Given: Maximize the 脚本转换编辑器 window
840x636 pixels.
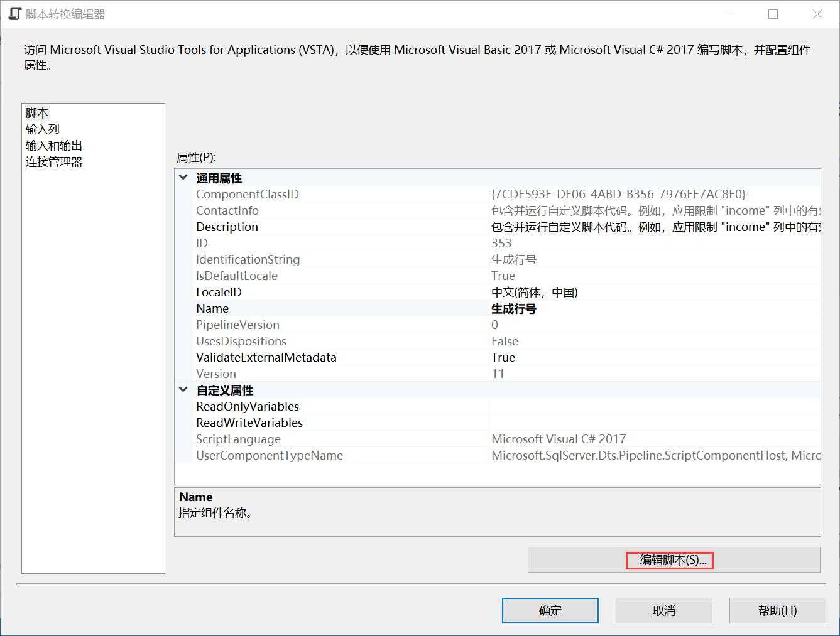Looking at the screenshot, I should tap(773, 14).
